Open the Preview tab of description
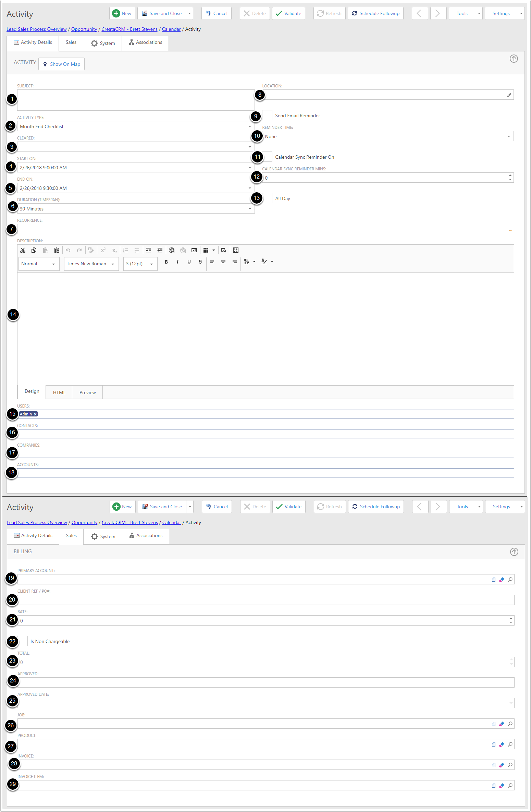531x812 pixels. pyautogui.click(x=87, y=392)
